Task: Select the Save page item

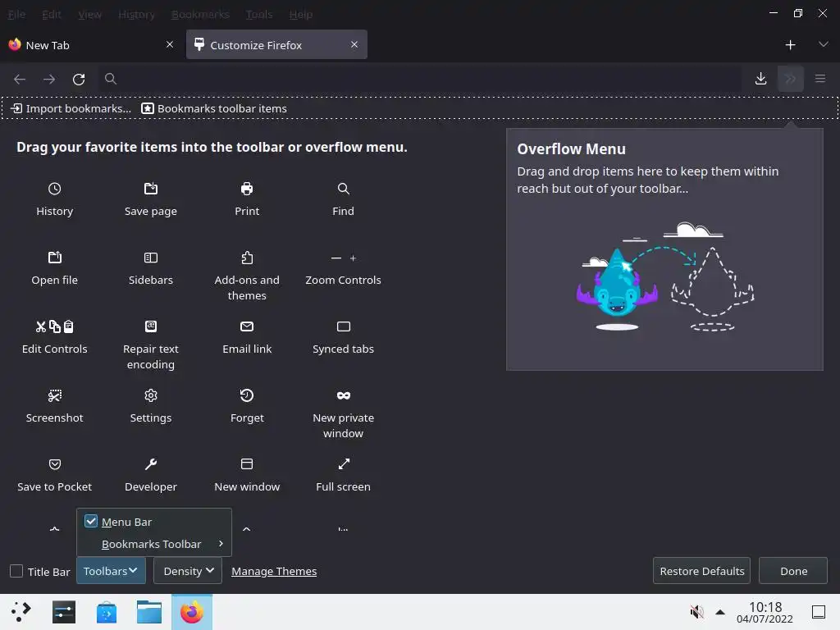Action: point(151,199)
